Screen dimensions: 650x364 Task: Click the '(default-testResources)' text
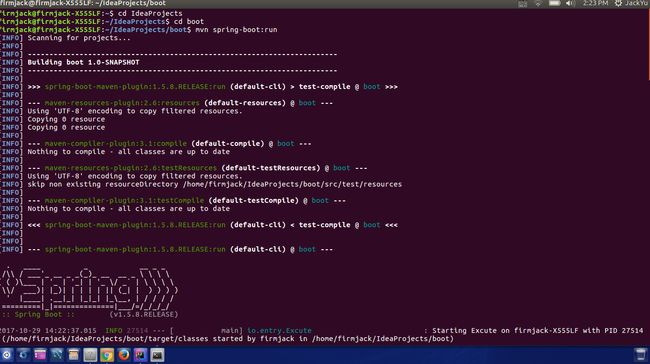coord(271,168)
